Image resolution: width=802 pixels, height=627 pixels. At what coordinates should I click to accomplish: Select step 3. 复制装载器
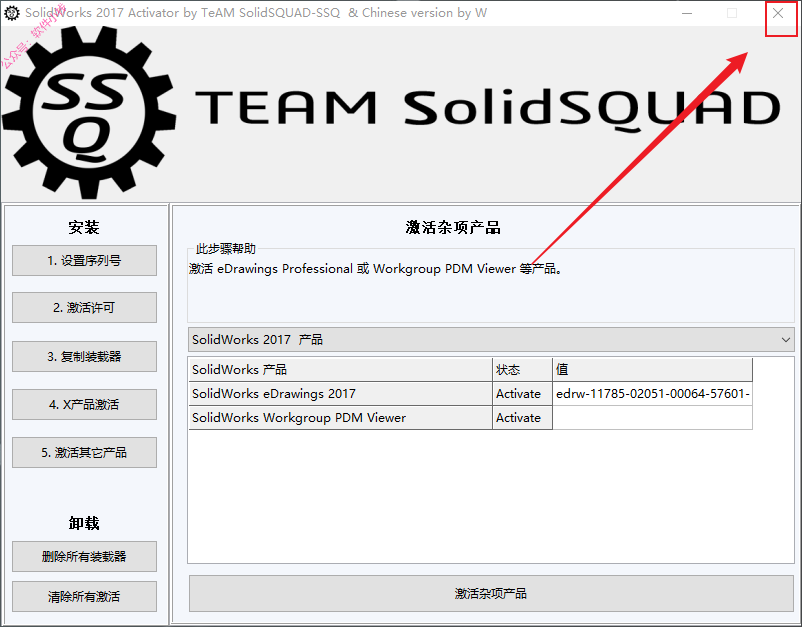(84, 356)
